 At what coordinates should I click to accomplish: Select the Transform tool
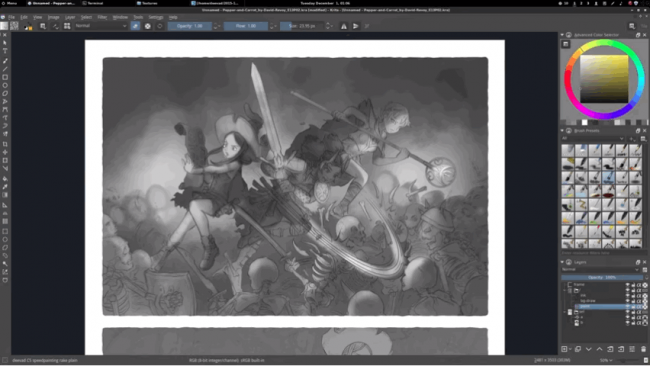tap(5, 160)
